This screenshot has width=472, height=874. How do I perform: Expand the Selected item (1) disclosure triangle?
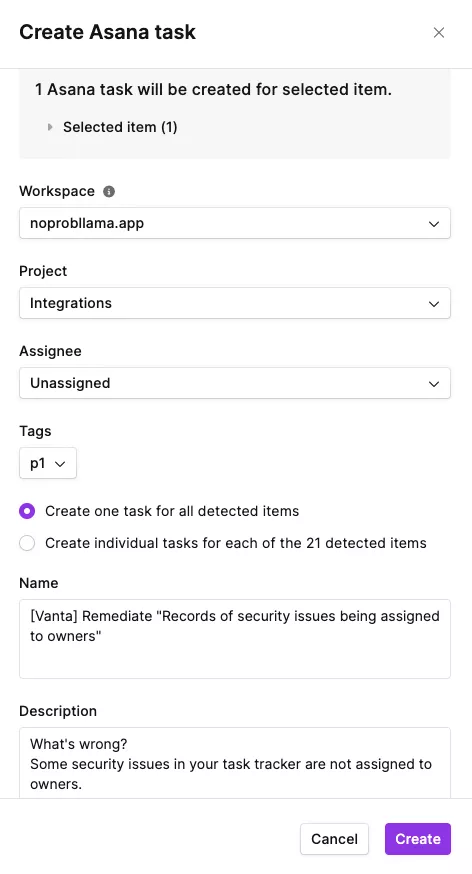tap(50, 127)
